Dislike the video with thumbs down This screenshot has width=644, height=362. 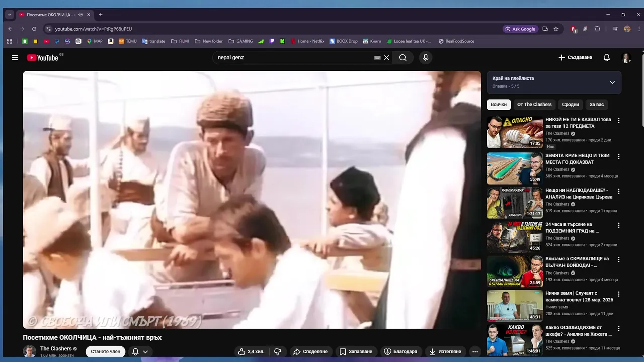277,352
